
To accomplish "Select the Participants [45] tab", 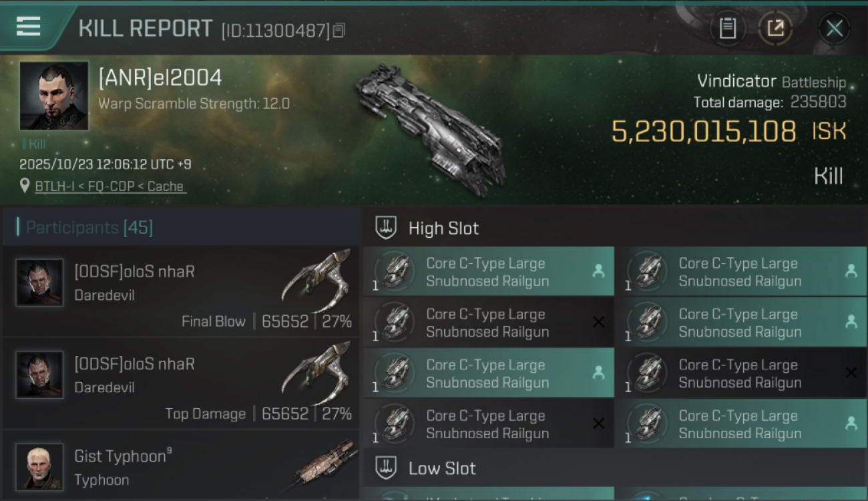I will click(x=181, y=227).
